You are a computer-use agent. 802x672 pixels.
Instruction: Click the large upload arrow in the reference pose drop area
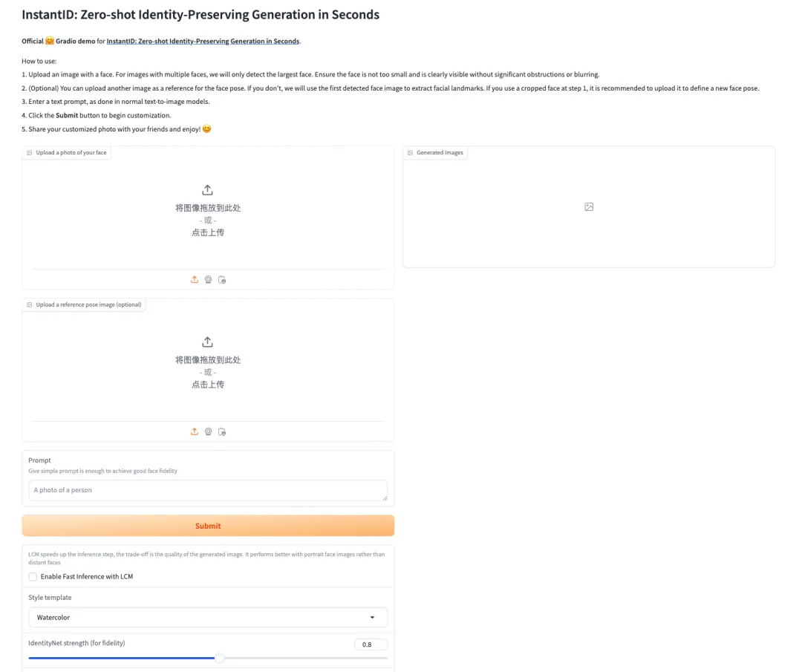(x=207, y=342)
